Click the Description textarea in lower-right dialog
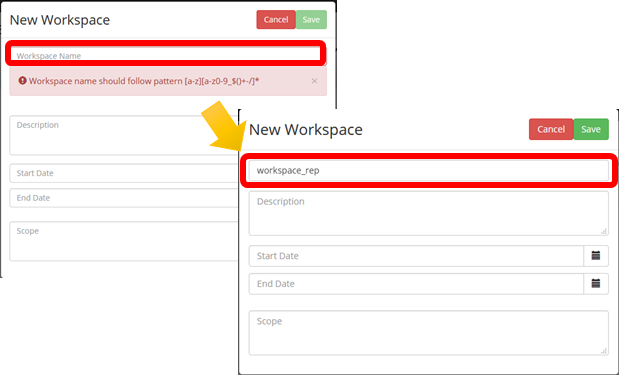This screenshot has height=375, width=619. click(x=429, y=214)
